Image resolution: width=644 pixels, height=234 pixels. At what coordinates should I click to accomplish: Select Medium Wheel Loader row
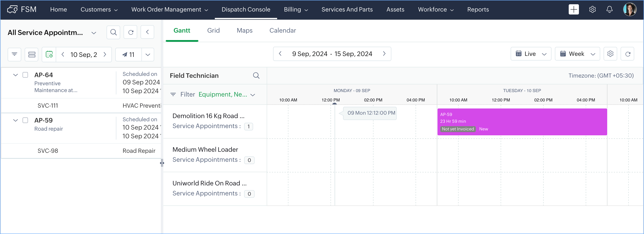[215, 155]
